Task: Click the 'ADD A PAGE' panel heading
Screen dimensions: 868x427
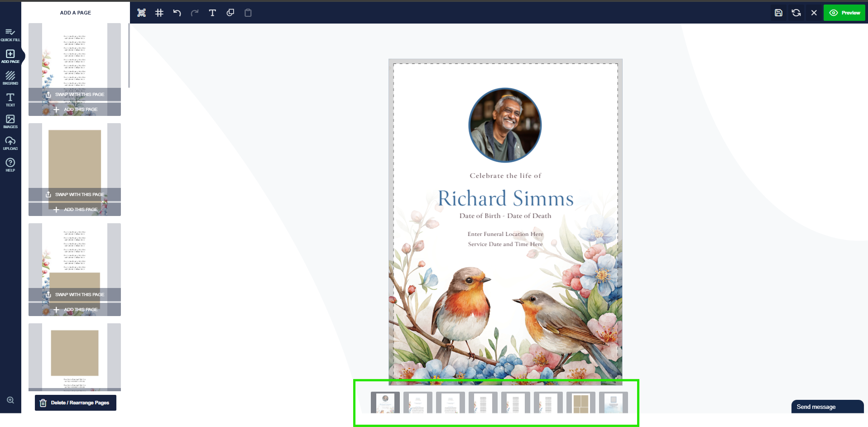Action: (x=76, y=13)
